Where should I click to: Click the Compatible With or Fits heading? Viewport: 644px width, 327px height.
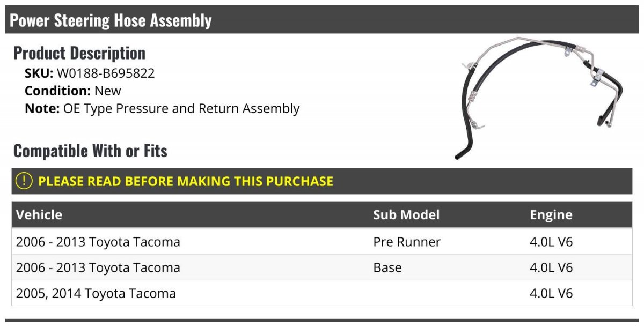click(x=90, y=151)
